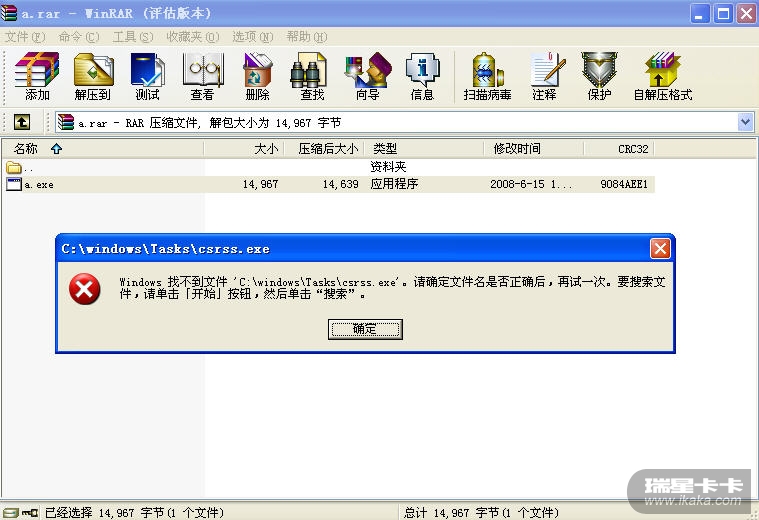Sort by CRC32 column header

[x=620, y=149]
